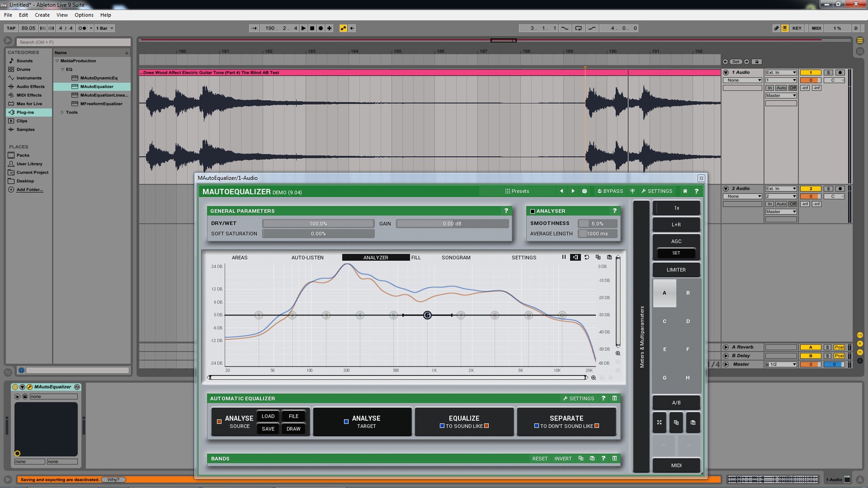This screenshot has height=488, width=868.
Task: Select band 6 node on EQ graph
Action: tap(427, 315)
